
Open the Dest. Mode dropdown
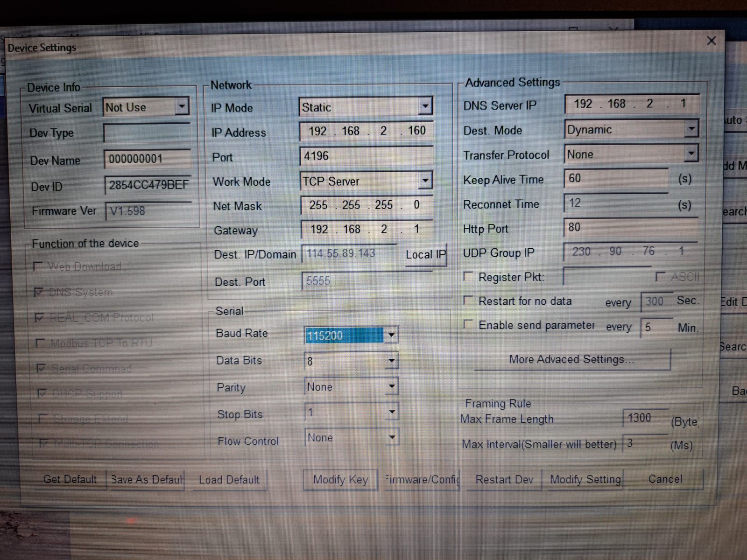click(691, 129)
